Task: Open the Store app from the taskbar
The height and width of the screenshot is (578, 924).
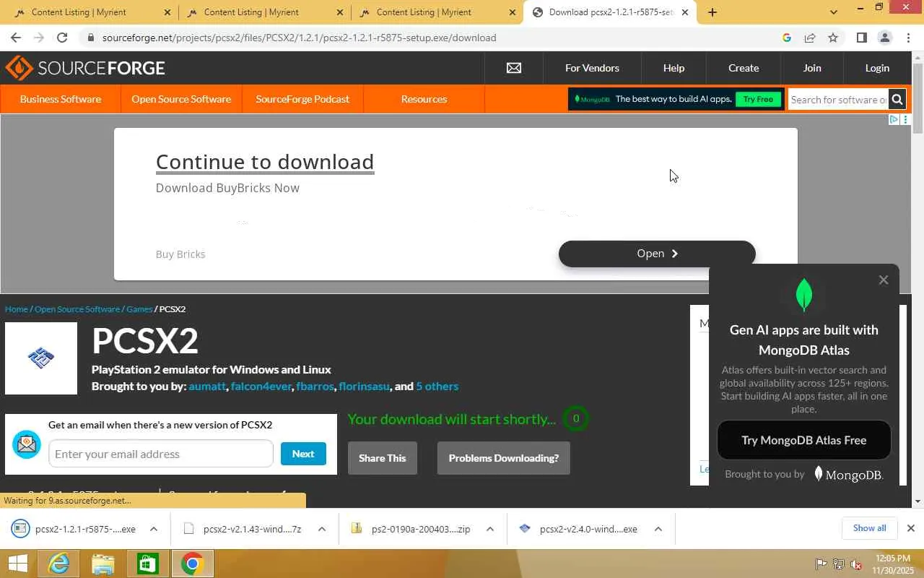Action: [148, 564]
